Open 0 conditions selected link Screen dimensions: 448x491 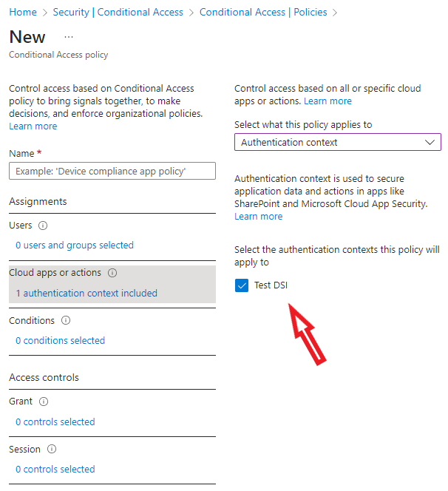(61, 340)
